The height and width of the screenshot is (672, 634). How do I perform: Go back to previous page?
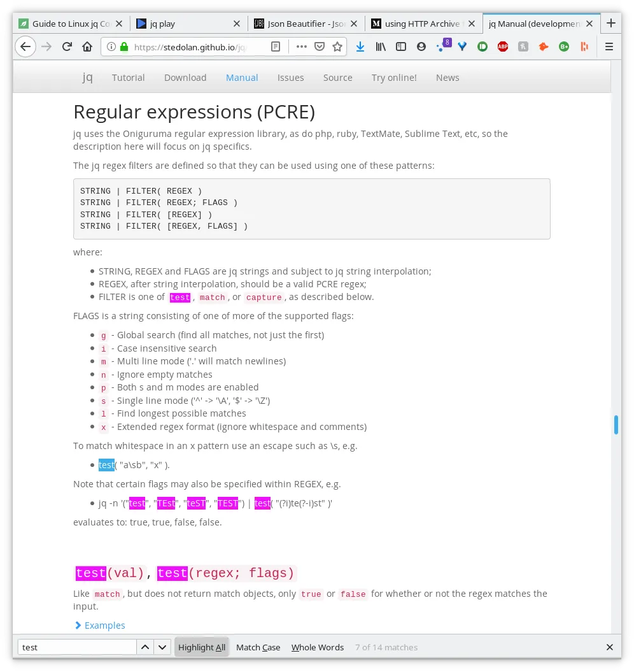[x=25, y=46]
